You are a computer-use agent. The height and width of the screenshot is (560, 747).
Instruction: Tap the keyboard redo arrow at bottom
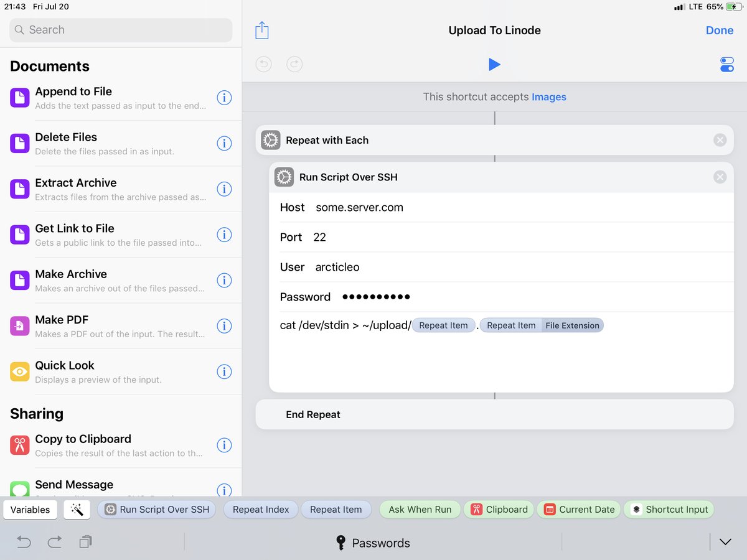click(55, 543)
